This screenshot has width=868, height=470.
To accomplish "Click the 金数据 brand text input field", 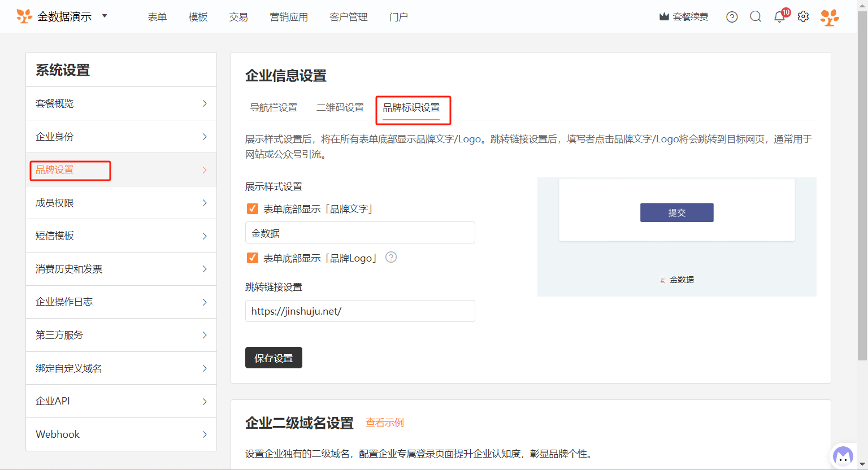I will point(360,233).
